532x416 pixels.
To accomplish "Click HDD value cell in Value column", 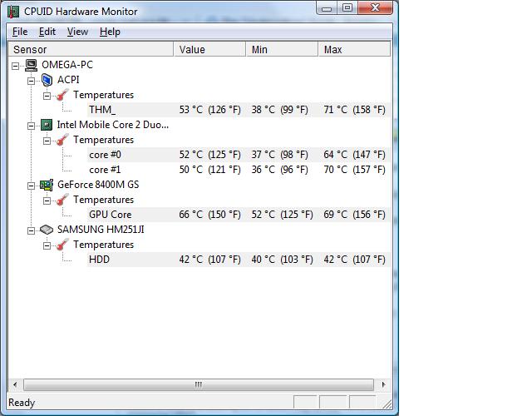I will pyautogui.click(x=210, y=260).
